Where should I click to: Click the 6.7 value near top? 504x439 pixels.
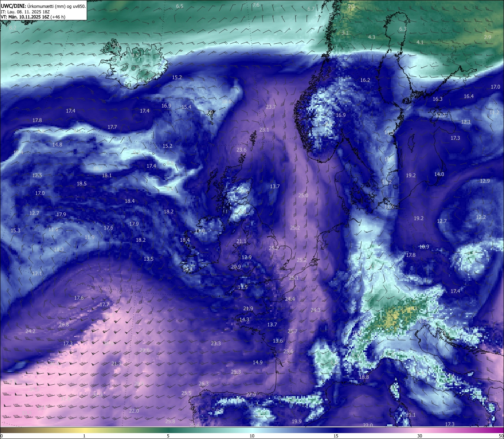(311, 9)
